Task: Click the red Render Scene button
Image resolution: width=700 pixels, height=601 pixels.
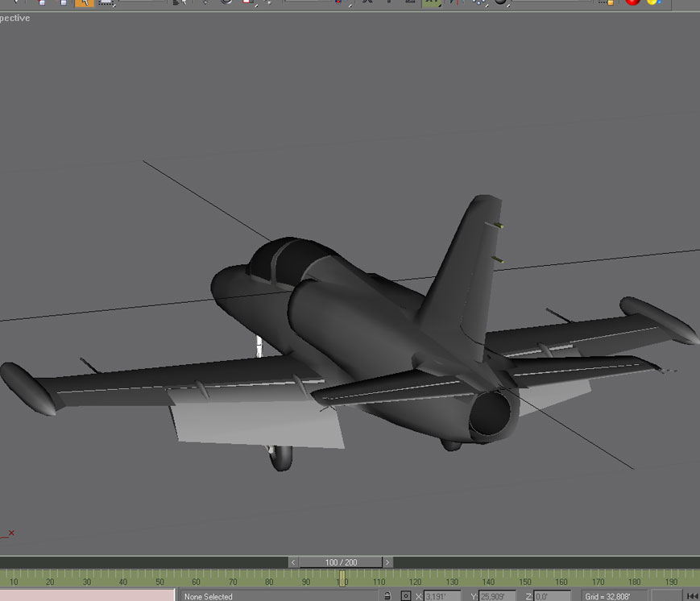Action: 632,2
